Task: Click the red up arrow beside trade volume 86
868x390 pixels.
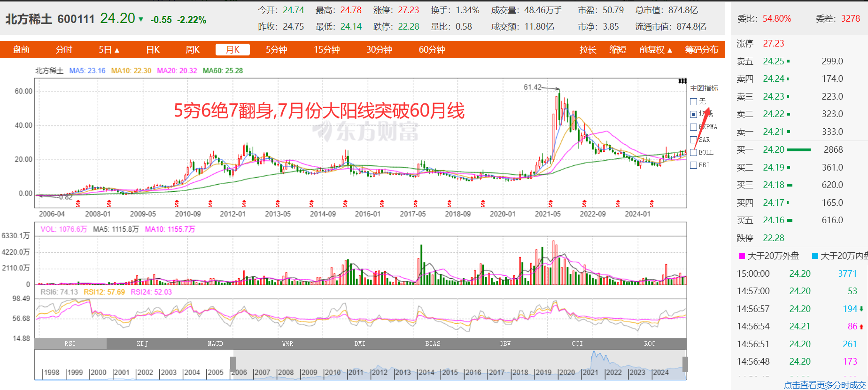Action: (861, 327)
